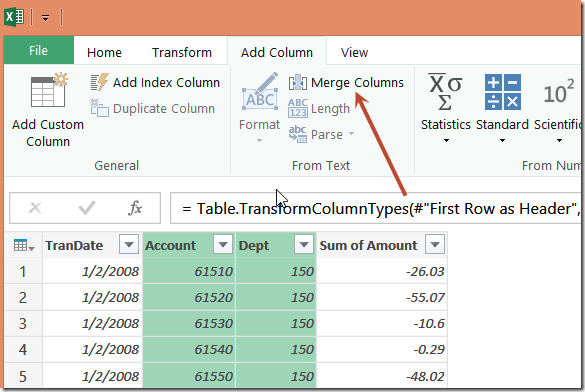Screen dimensions: 585x392
Task: Select row number 3 header
Action: [23, 323]
